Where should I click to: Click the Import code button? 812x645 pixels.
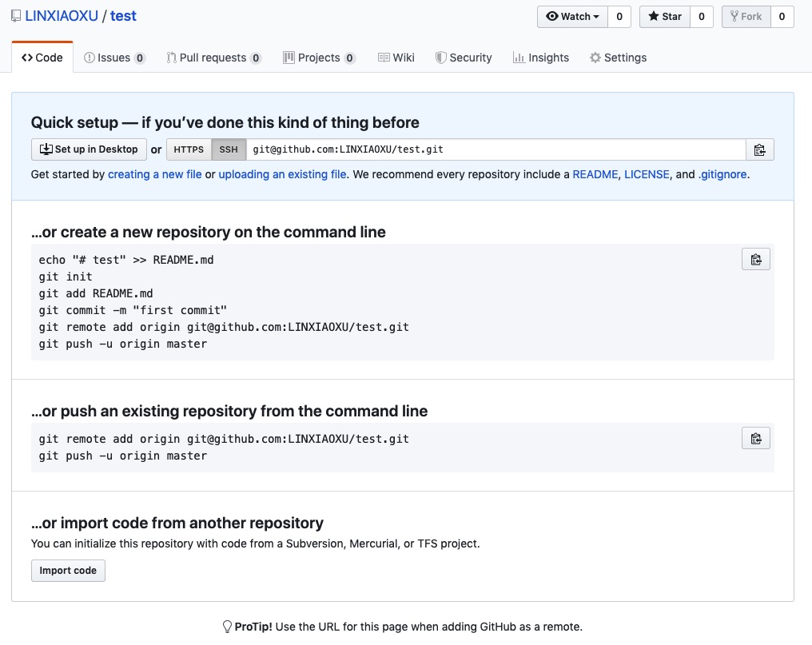pos(68,571)
